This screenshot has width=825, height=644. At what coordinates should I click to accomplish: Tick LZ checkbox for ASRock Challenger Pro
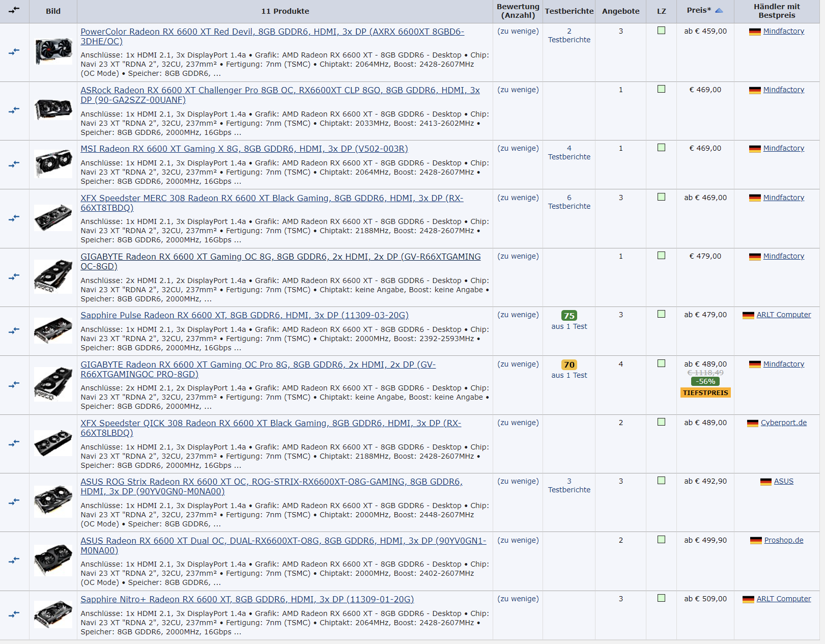(661, 89)
